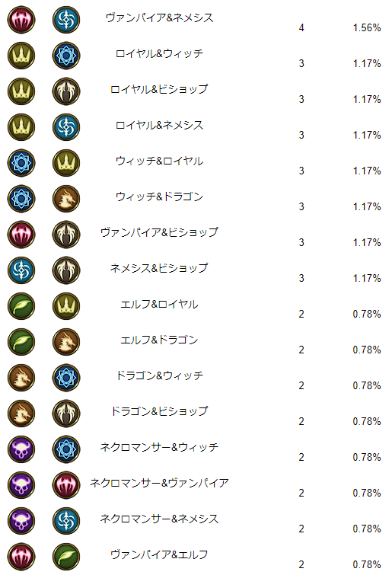Click the エルフ&ドラゴン text

(159, 340)
